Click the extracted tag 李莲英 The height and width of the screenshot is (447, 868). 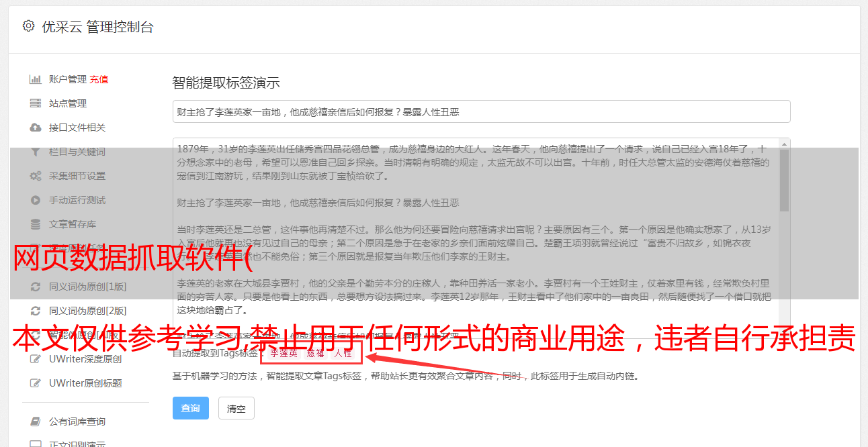pos(284,353)
